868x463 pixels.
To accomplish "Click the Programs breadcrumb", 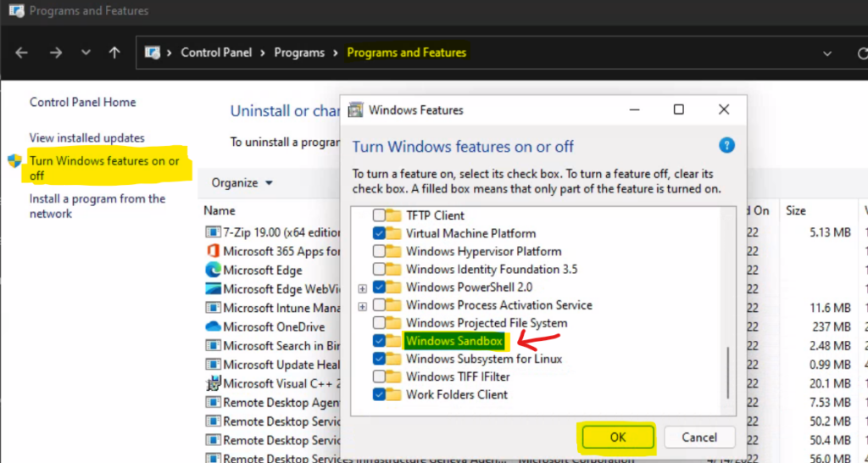I will [x=299, y=53].
